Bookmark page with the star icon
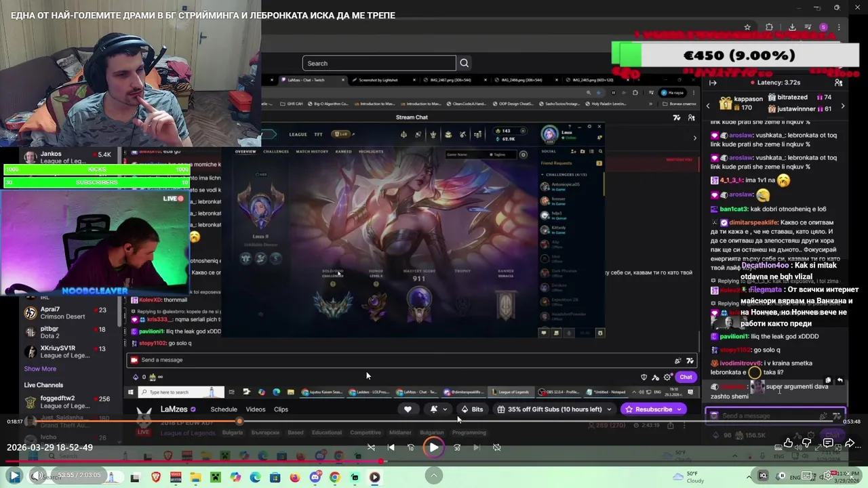Image resolution: width=868 pixels, height=488 pixels. click(x=747, y=27)
